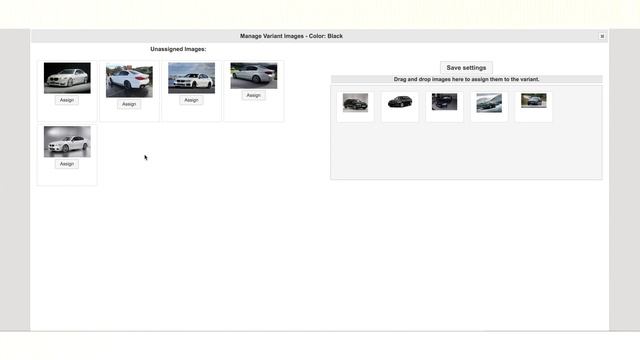640x360 pixels.
Task: Close the Manage Variant Images dialog
Action: click(x=602, y=36)
